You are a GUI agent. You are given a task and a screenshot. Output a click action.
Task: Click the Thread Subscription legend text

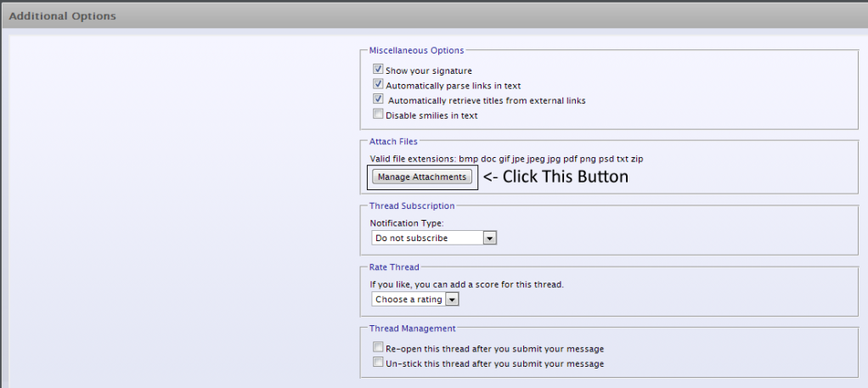pos(412,206)
